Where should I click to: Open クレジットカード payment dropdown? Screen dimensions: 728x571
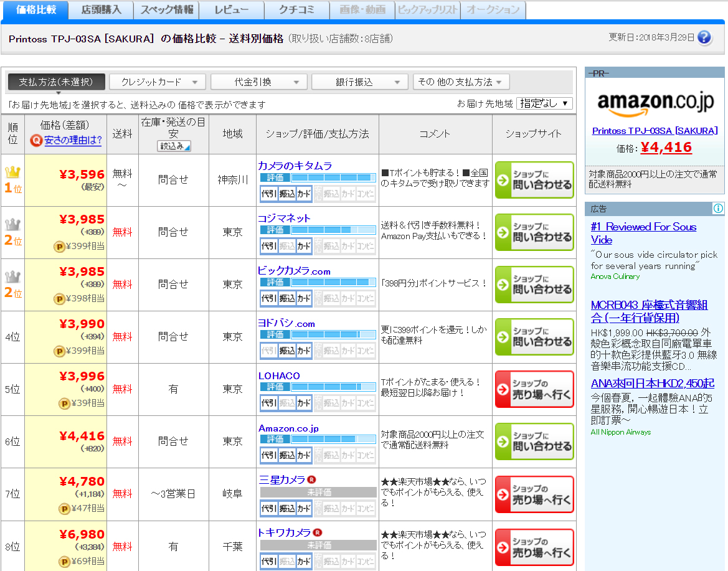click(x=158, y=82)
